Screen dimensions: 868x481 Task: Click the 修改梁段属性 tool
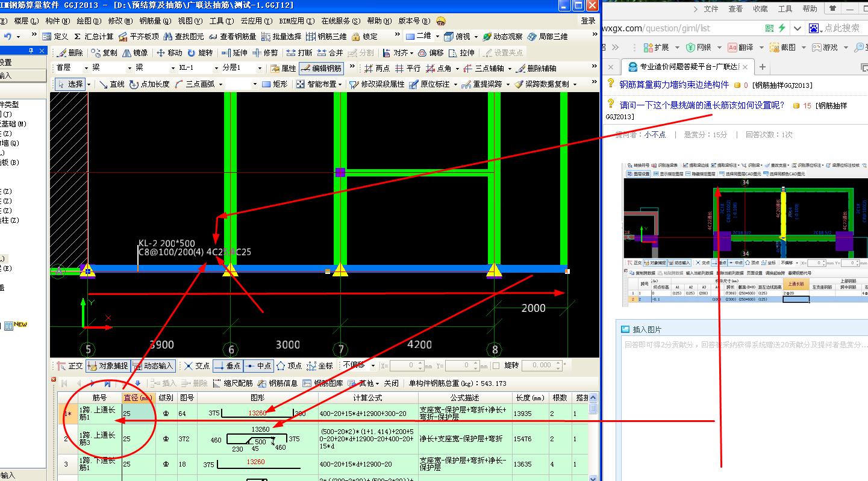(377, 84)
